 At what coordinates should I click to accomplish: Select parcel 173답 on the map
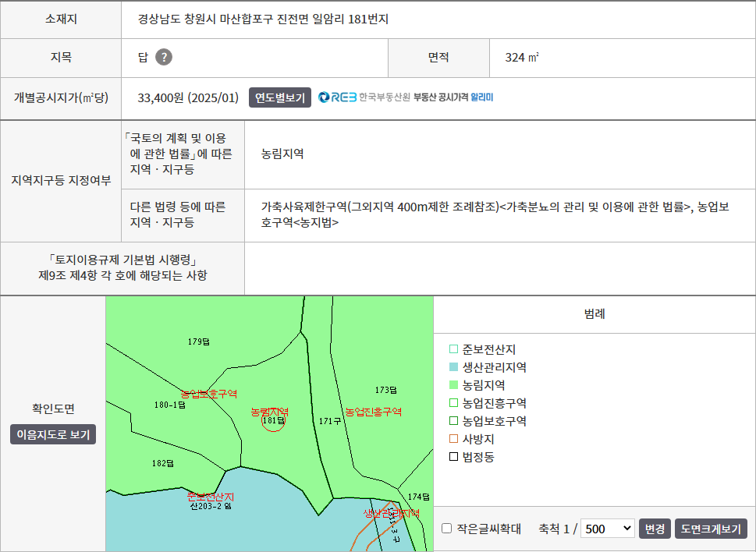pyautogui.click(x=385, y=390)
